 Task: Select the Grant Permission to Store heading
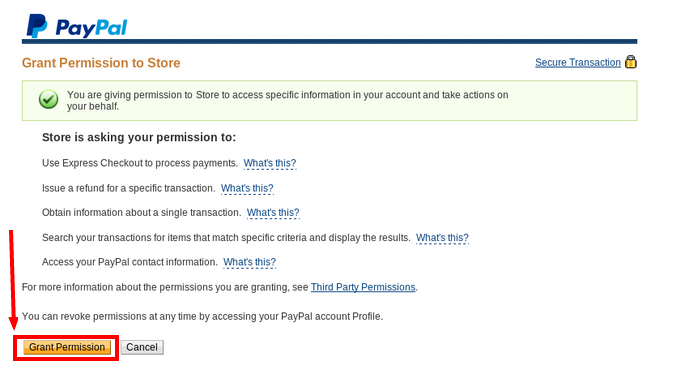[x=101, y=63]
